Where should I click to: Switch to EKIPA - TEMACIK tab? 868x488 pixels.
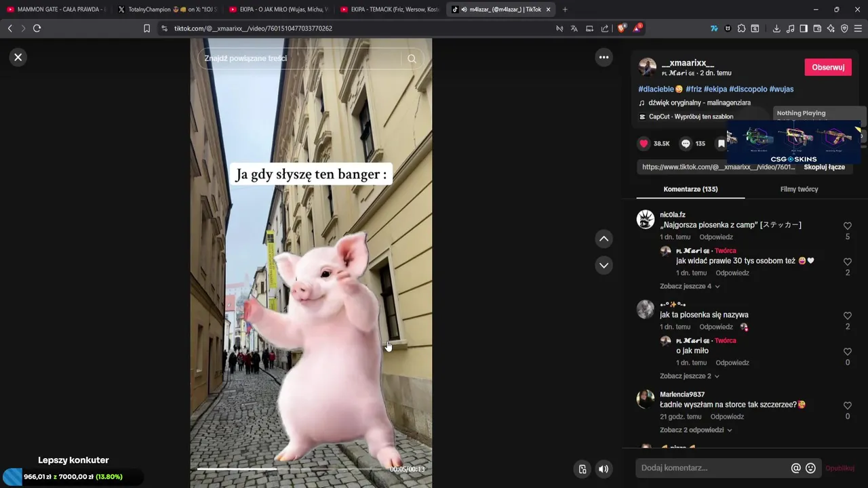point(389,9)
